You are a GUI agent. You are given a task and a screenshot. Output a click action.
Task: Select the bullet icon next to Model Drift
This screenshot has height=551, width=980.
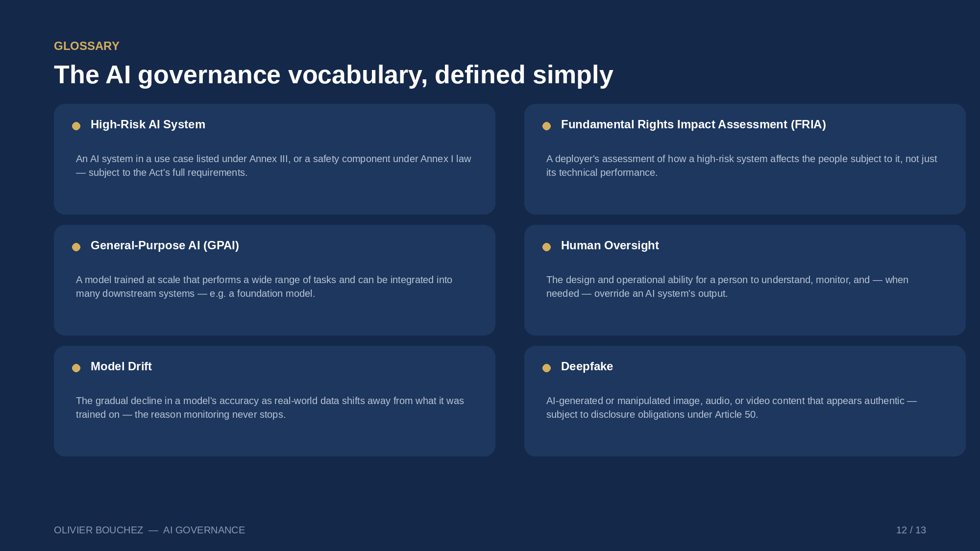[76, 368]
